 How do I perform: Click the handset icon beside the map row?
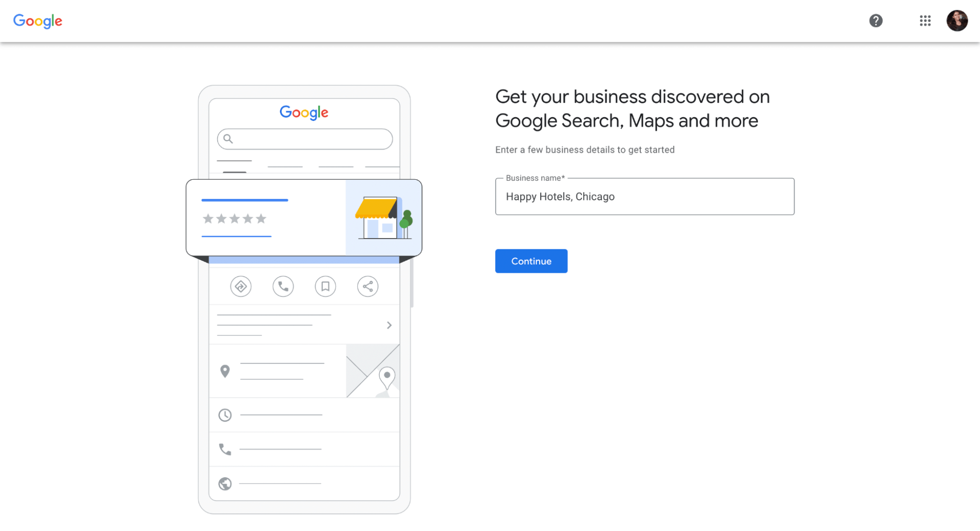225,449
